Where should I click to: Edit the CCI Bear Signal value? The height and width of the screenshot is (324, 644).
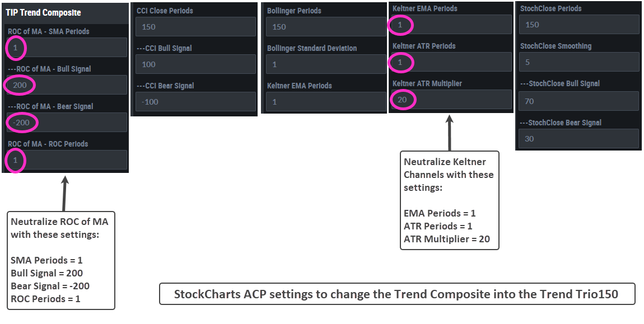[196, 101]
